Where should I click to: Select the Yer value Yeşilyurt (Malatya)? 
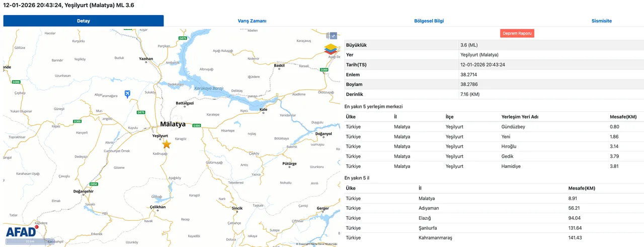tap(479, 55)
